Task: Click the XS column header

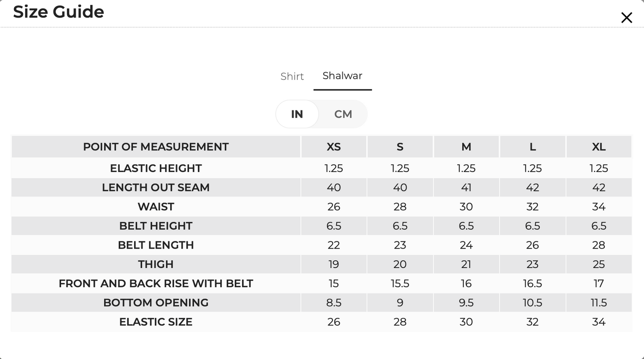Action: pyautogui.click(x=334, y=147)
